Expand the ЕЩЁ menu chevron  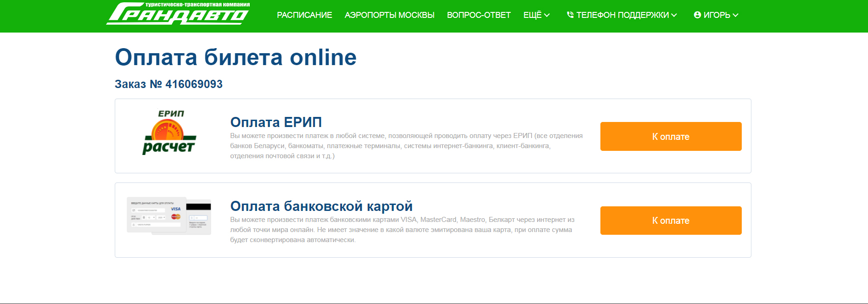click(x=547, y=15)
